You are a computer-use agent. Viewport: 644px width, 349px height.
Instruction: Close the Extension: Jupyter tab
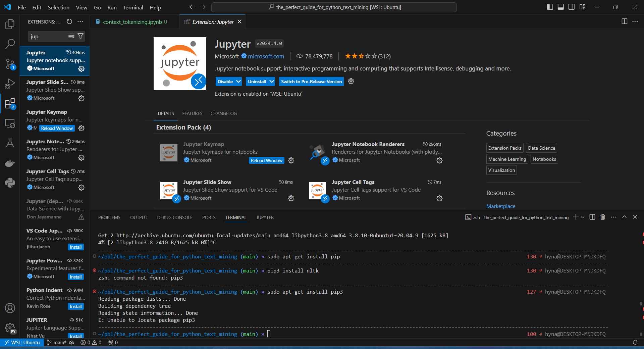pos(239,21)
